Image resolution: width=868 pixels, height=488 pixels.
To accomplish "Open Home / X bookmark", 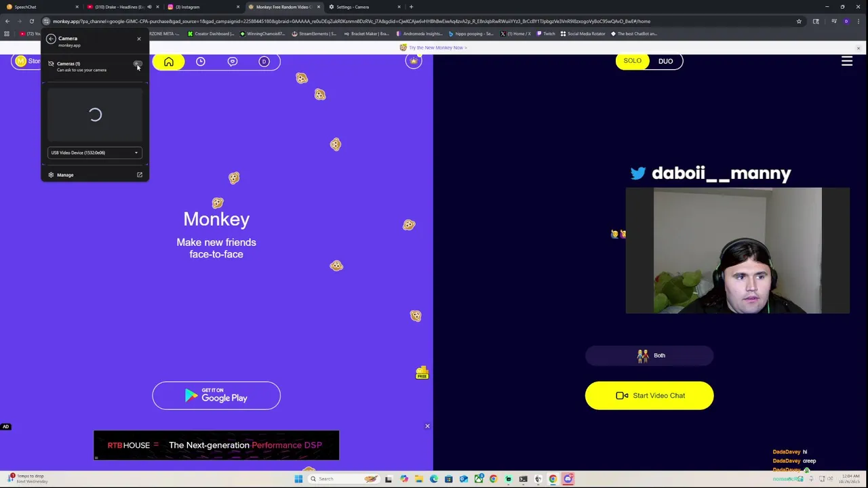I will [516, 34].
